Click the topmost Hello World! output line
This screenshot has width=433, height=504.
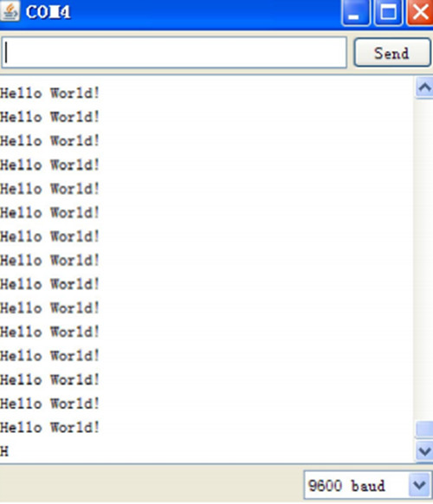[x=49, y=94]
